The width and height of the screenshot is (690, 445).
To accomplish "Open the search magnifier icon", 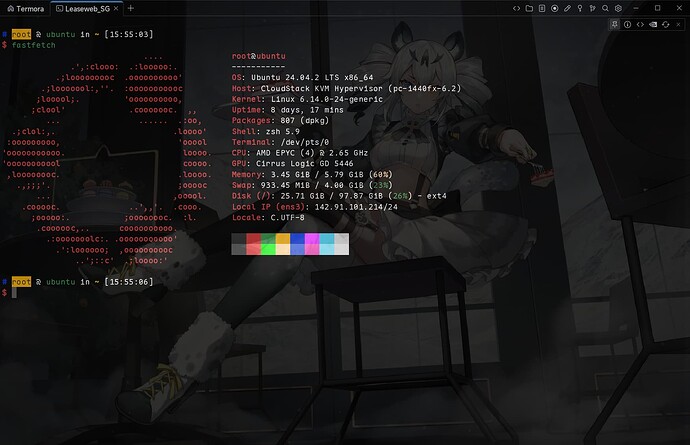I will (x=606, y=8).
